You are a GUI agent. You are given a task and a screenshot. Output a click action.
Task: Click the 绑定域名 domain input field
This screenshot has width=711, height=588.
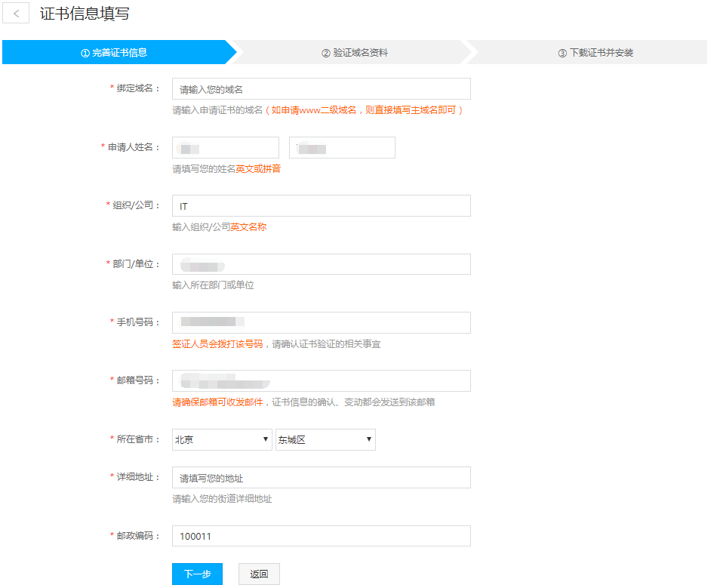point(321,89)
